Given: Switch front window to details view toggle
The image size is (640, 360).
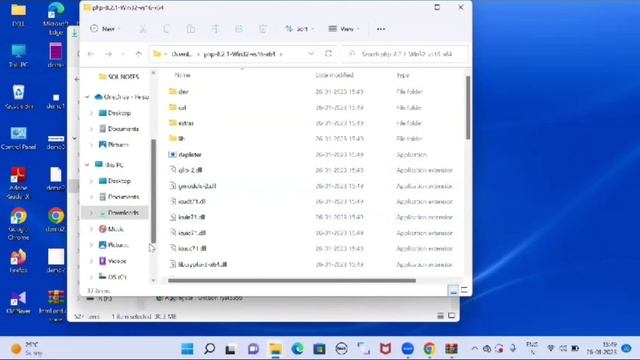Looking at the screenshot, I should point(453,291).
